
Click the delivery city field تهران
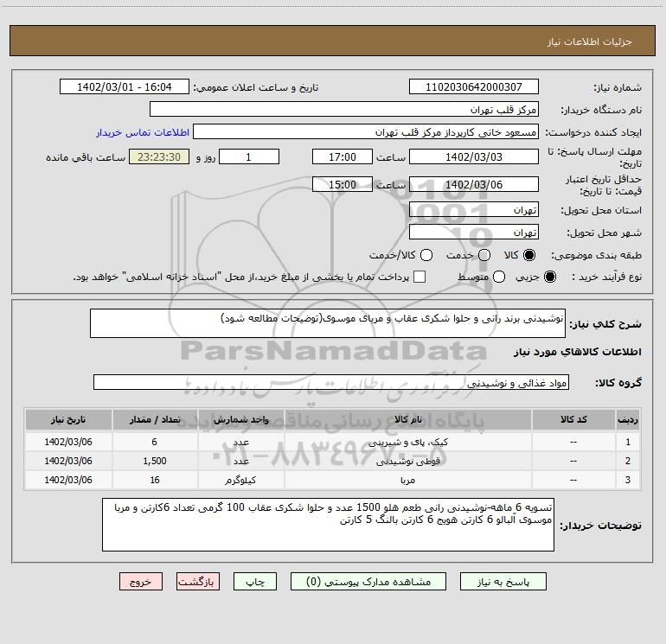[474, 233]
